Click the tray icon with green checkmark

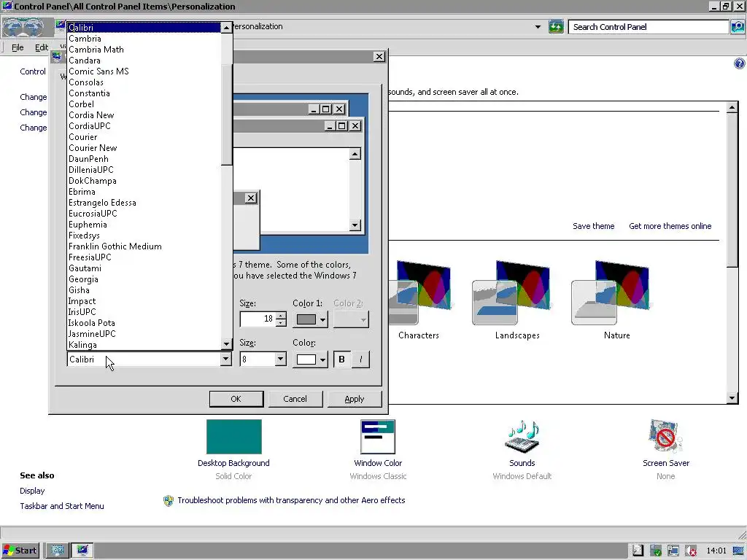pos(656,551)
